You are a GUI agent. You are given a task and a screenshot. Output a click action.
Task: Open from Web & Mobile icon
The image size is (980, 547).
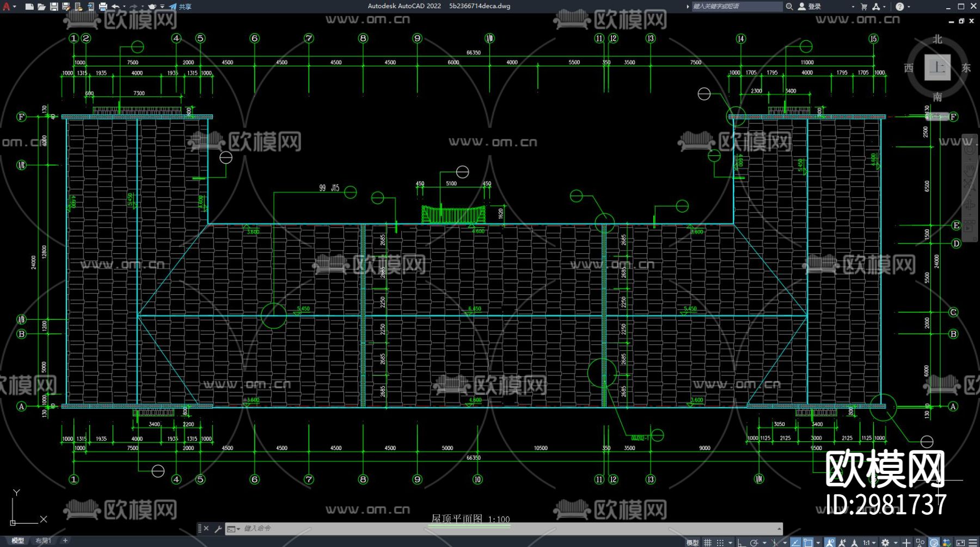[78, 7]
